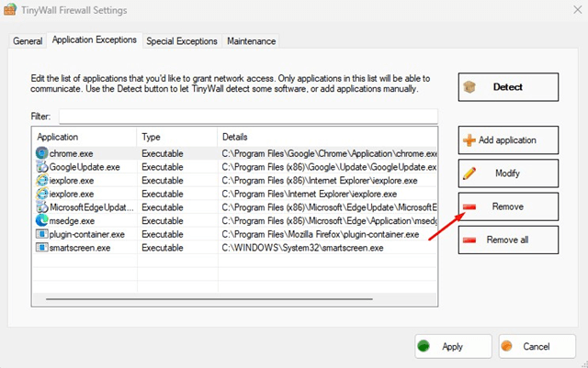Select the smartscreen.exe entry

click(x=80, y=248)
